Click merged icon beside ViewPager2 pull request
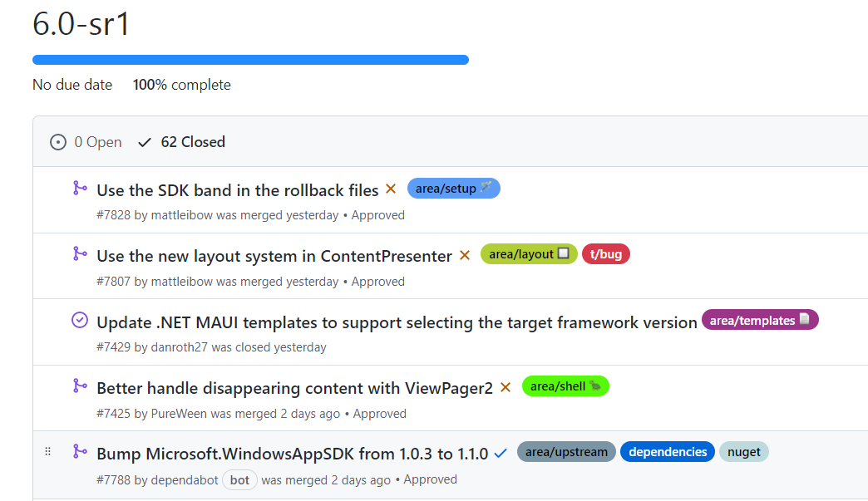 (80, 386)
